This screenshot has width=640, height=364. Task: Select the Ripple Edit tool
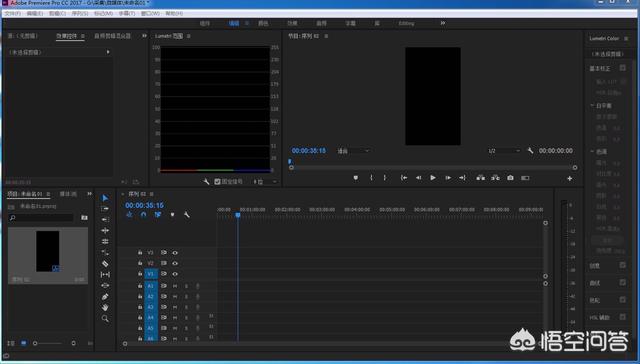pyautogui.click(x=105, y=231)
